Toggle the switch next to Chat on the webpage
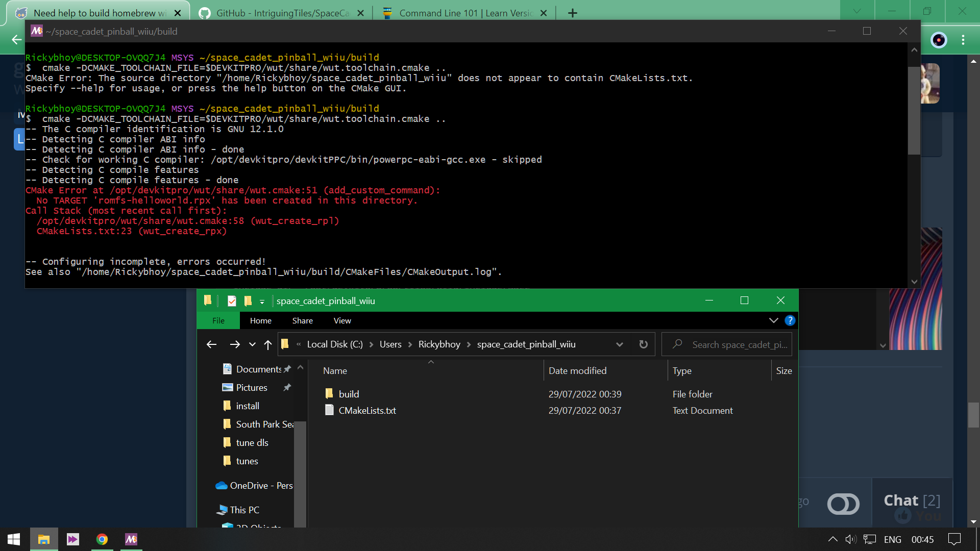 click(x=843, y=504)
